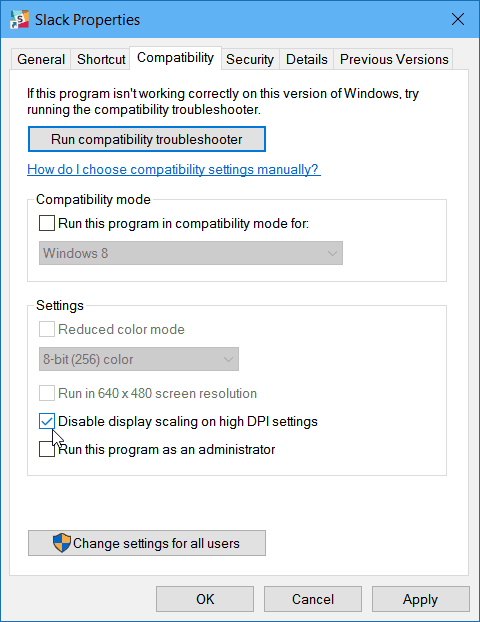The image size is (480, 622).
Task: Go to the Security tab
Action: coord(250,59)
